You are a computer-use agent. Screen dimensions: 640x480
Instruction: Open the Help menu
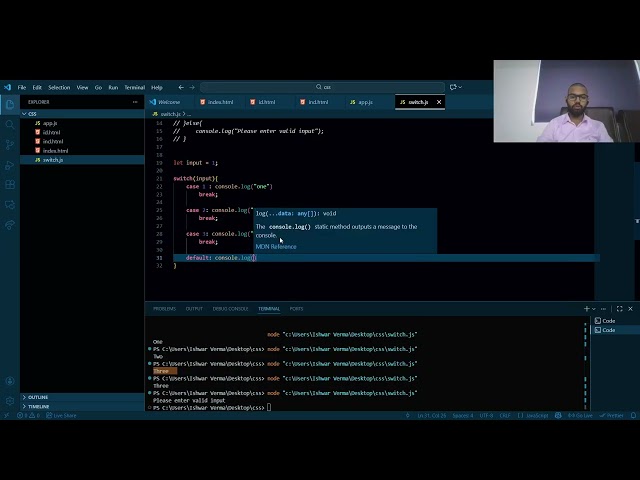coord(157,87)
